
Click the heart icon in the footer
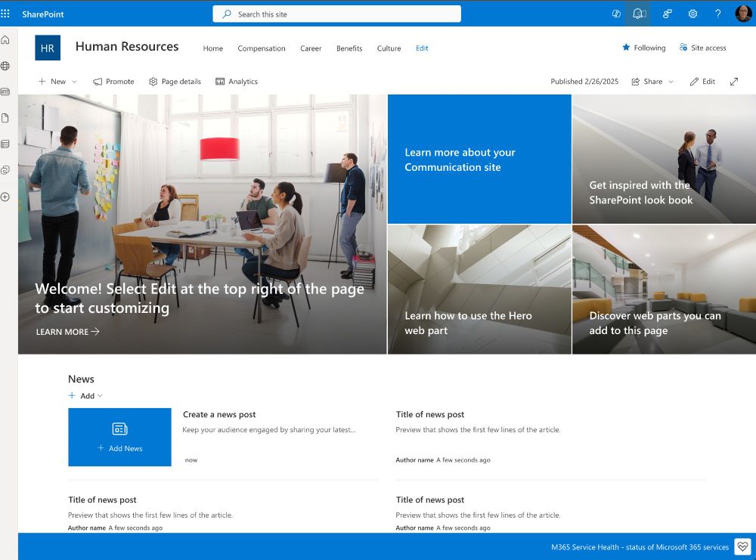(742, 546)
